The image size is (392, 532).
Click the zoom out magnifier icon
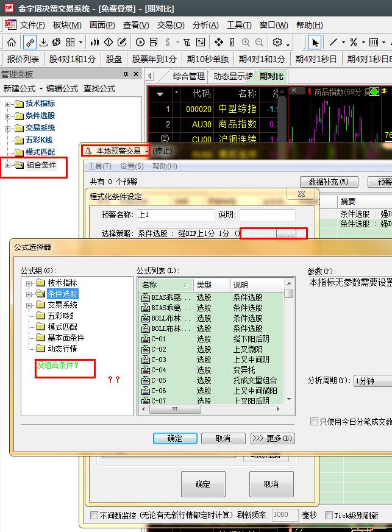tap(259, 43)
